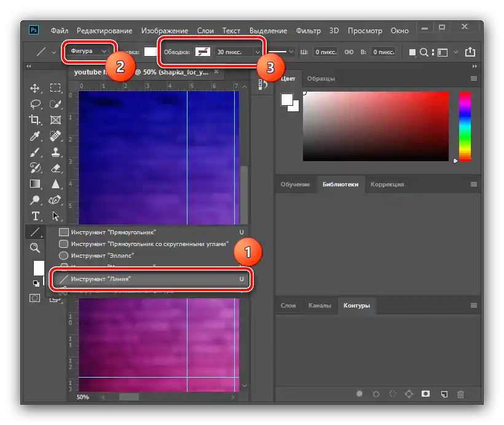Image resolution: width=504 pixels, height=425 pixels.
Task: Switch to the Каналы tab
Action: pyautogui.click(x=319, y=305)
